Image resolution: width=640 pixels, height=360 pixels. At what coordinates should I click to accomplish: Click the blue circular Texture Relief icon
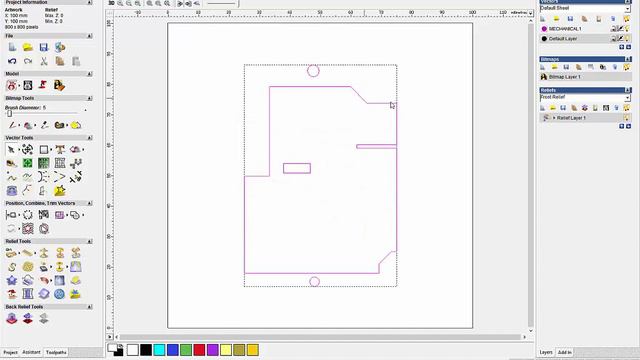point(60,294)
